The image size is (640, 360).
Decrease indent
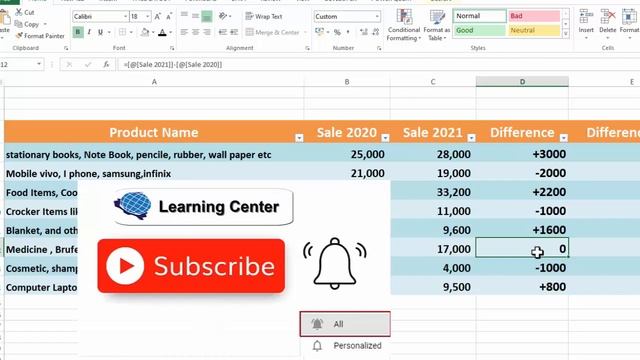tap(222, 32)
